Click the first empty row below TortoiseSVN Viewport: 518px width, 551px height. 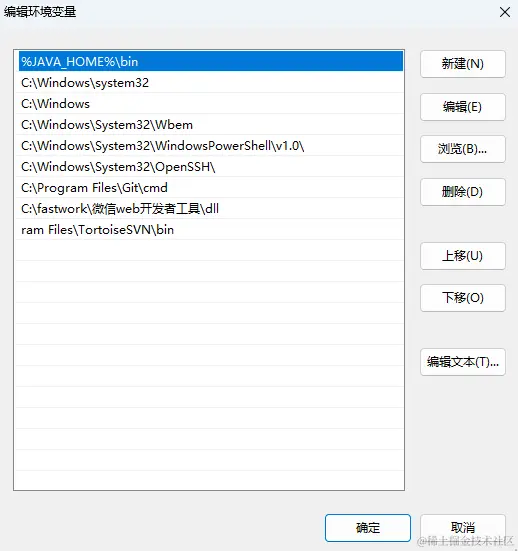(x=211, y=251)
